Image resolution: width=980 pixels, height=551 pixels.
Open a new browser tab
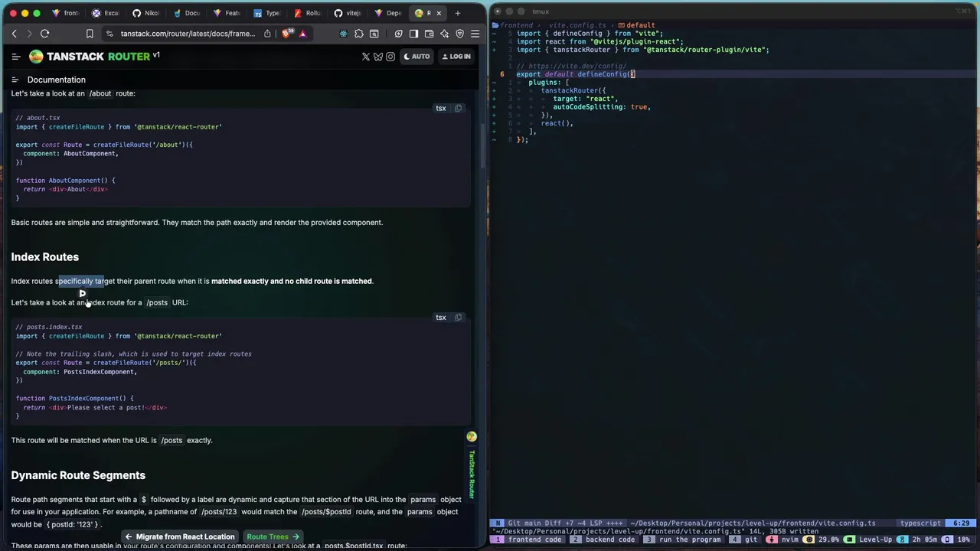click(x=458, y=13)
